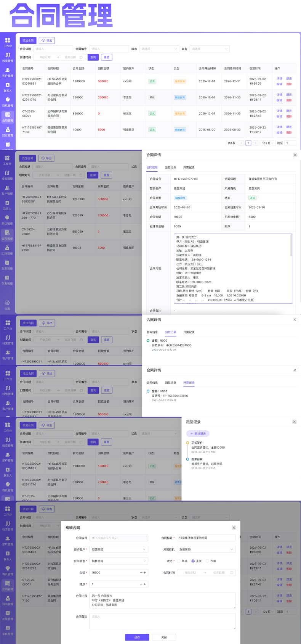Close 合同详情 panel showing 合同编号 HT1755831977150
Screen dimensions: 301x644
(x=295, y=155)
